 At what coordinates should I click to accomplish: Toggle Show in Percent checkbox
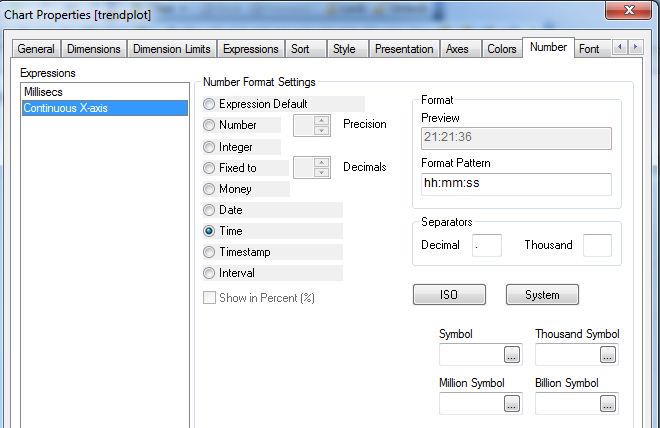(209, 298)
